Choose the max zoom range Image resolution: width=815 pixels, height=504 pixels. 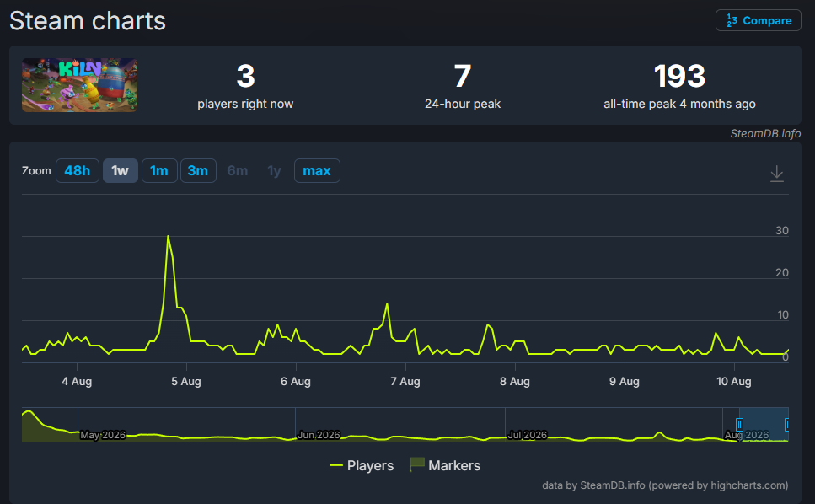pos(317,170)
